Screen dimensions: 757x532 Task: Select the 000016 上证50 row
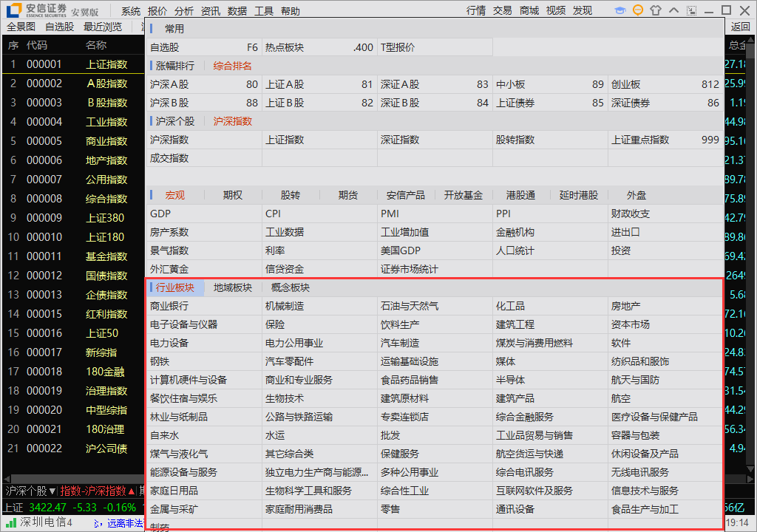[x=73, y=333]
